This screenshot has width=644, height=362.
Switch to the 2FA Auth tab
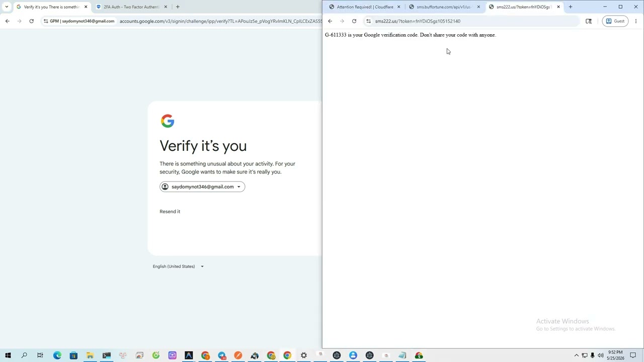[x=131, y=7]
